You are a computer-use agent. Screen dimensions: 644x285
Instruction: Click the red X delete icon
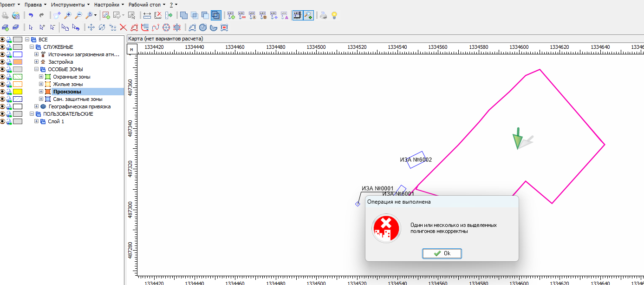123,27
